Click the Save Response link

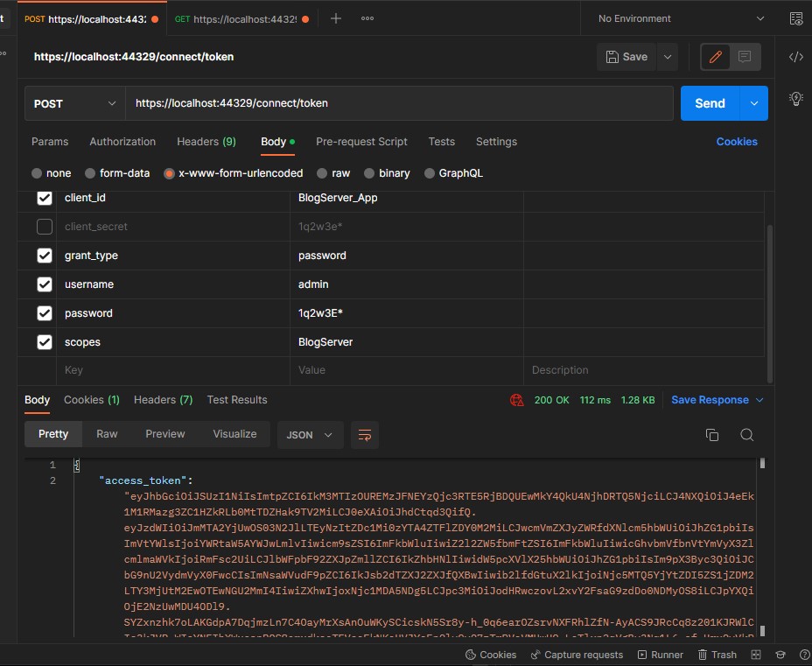coord(710,399)
